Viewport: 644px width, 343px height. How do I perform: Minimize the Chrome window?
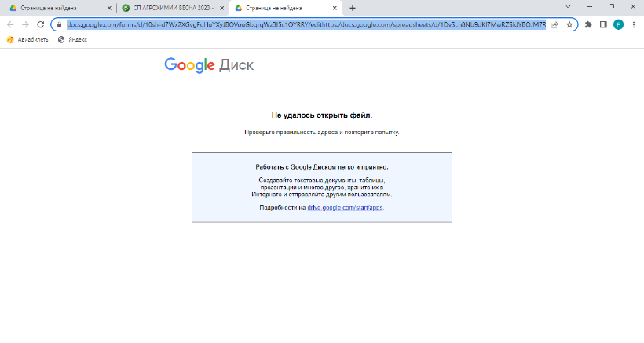[590, 6]
